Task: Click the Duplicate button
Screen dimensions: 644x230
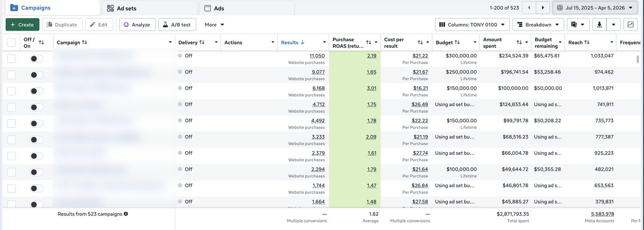Action: coord(62,25)
